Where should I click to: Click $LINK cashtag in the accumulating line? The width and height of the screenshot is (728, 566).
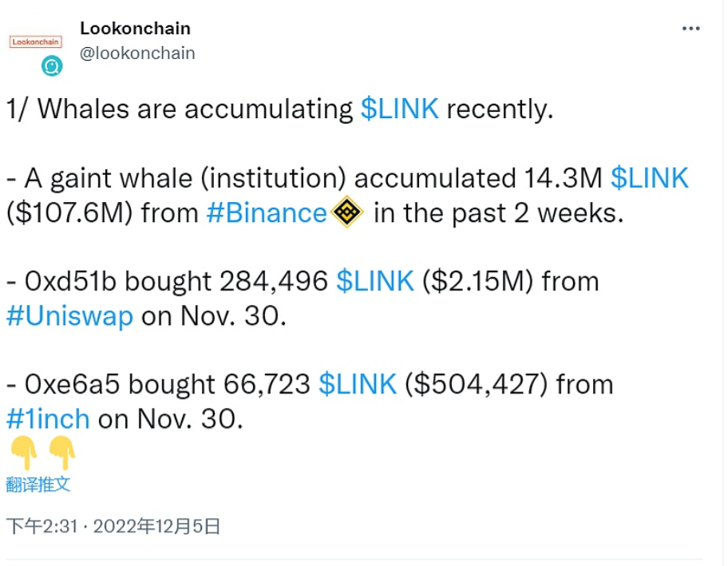tap(399, 109)
